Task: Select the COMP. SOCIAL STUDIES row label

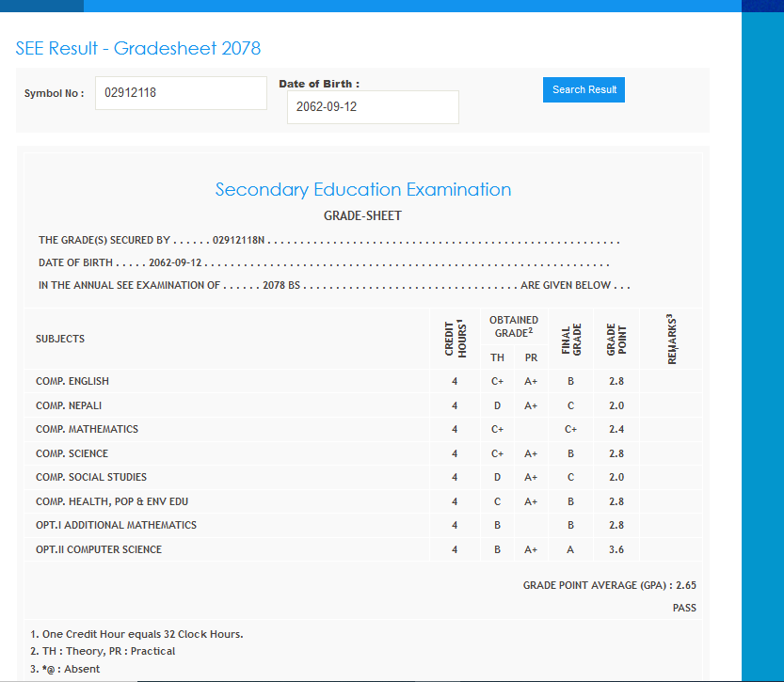Action: click(x=91, y=477)
